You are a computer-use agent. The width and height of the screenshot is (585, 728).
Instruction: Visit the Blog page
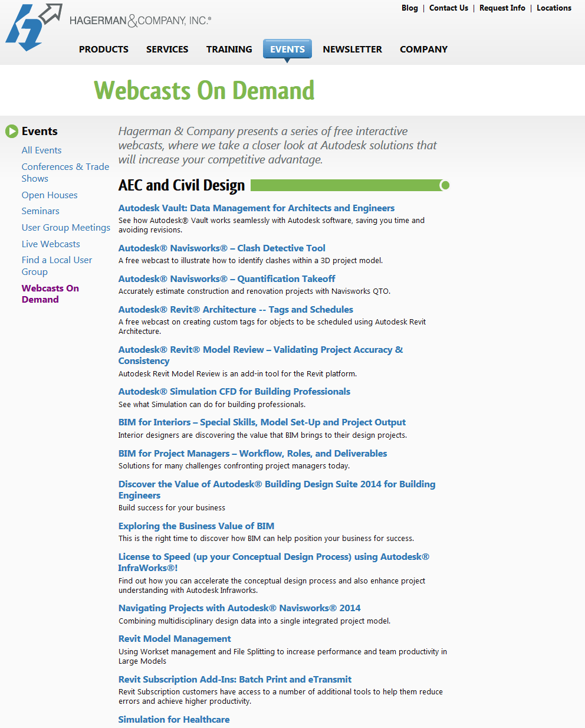tap(409, 8)
